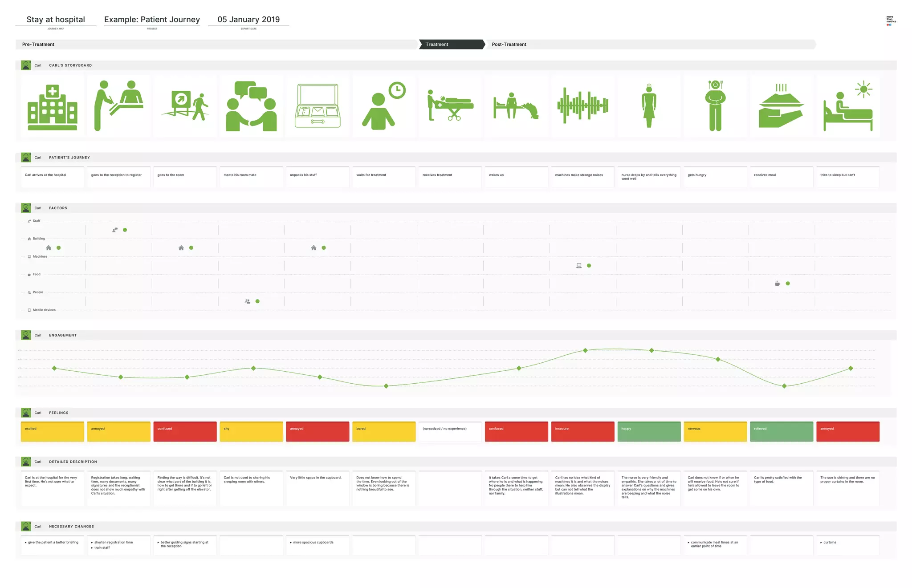Image resolution: width=912 pixels, height=588 pixels.
Task: Click the 05 January 2019 export date
Action: pyautogui.click(x=248, y=20)
